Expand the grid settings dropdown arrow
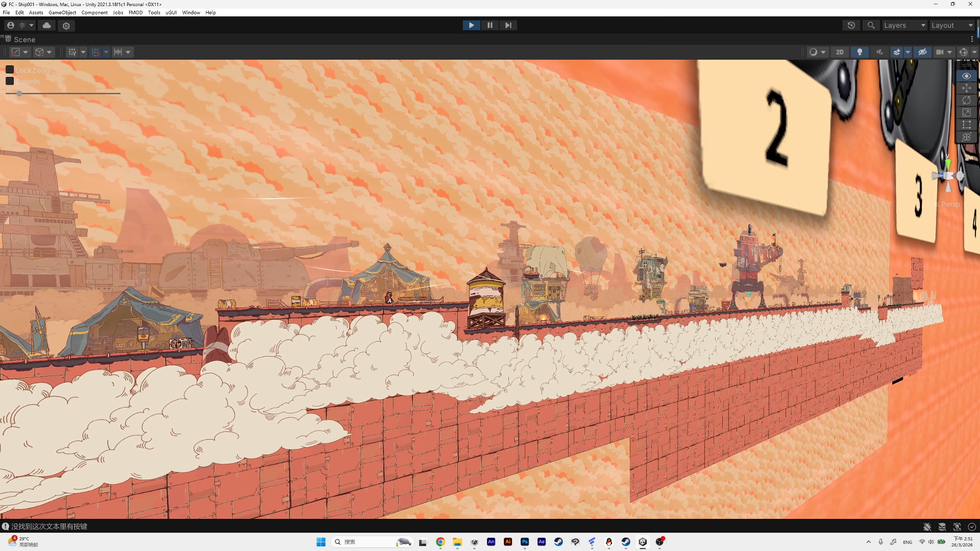This screenshot has width=980, height=551. pos(83,52)
